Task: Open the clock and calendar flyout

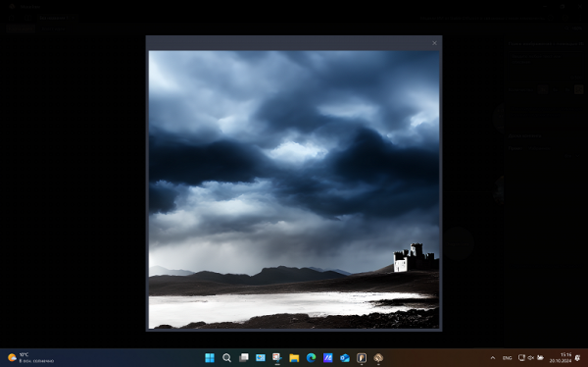Action: [x=561, y=358]
